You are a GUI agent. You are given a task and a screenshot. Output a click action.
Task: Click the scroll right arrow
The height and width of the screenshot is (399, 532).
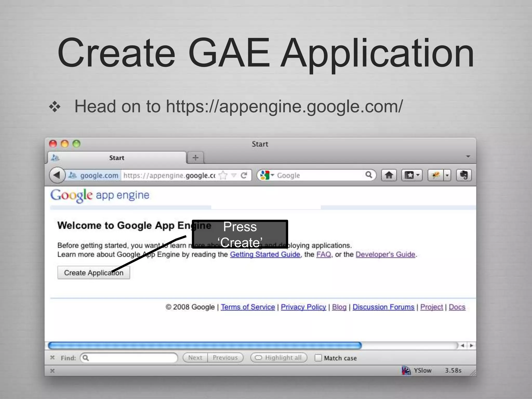pos(471,345)
